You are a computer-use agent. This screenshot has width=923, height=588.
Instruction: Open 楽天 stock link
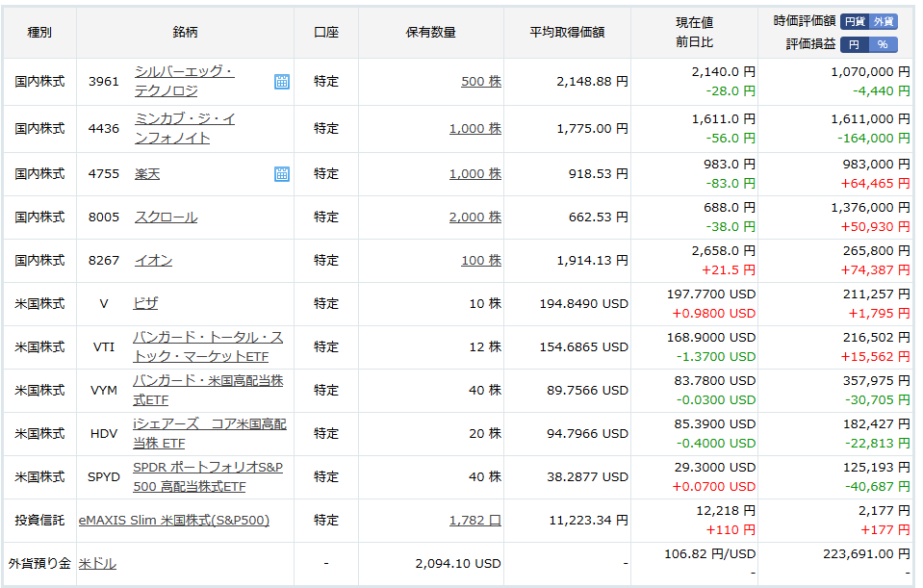(x=147, y=174)
